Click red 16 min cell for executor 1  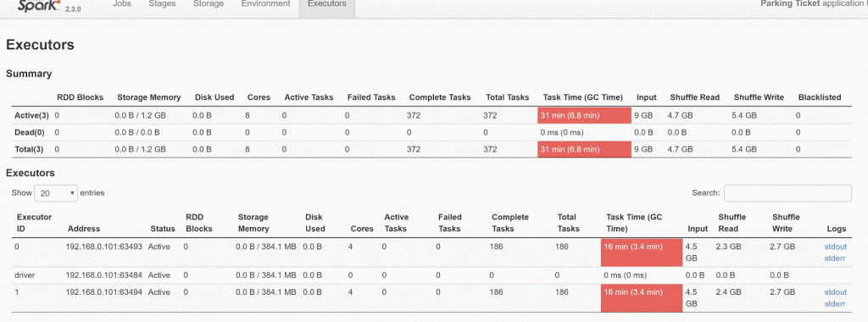coord(642,297)
